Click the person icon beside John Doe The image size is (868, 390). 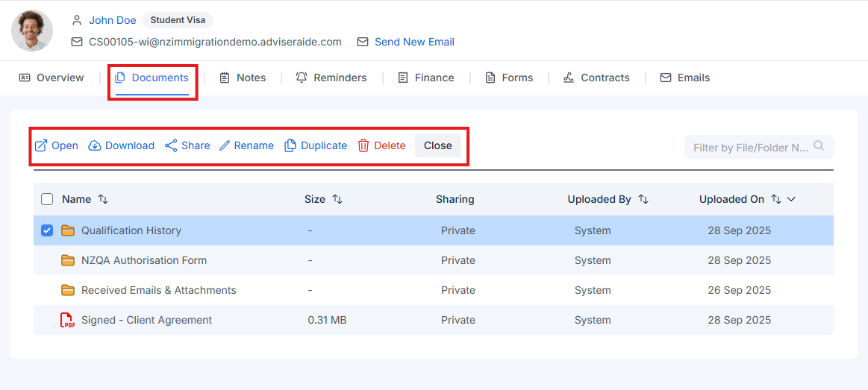[77, 20]
